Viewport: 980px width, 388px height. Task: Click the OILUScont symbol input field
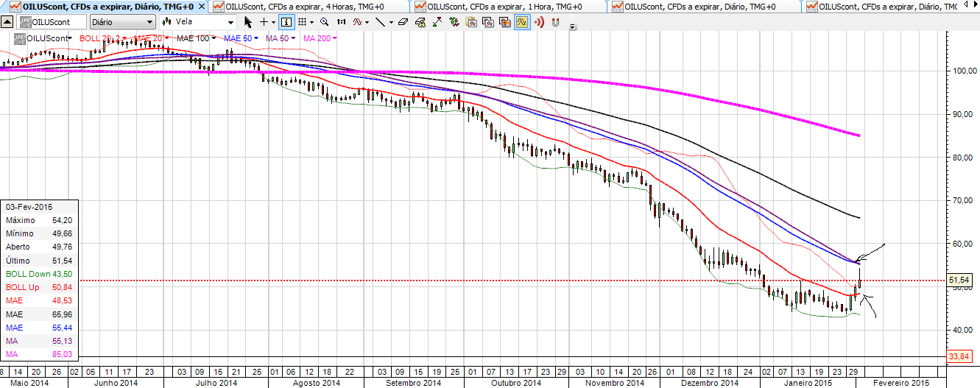(x=53, y=22)
